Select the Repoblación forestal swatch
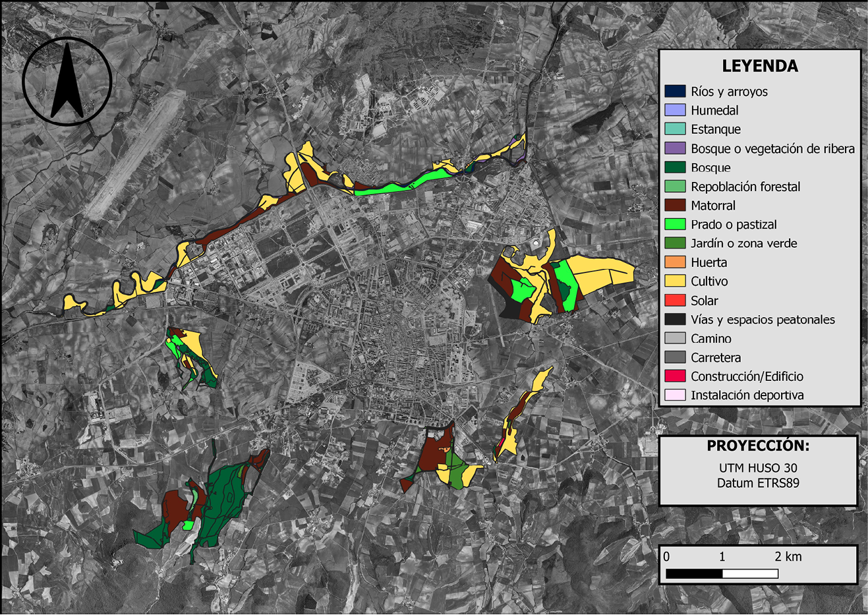 [x=675, y=187]
